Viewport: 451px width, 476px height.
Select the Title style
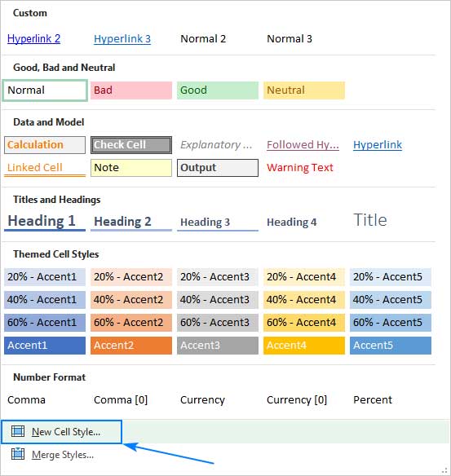(x=370, y=220)
